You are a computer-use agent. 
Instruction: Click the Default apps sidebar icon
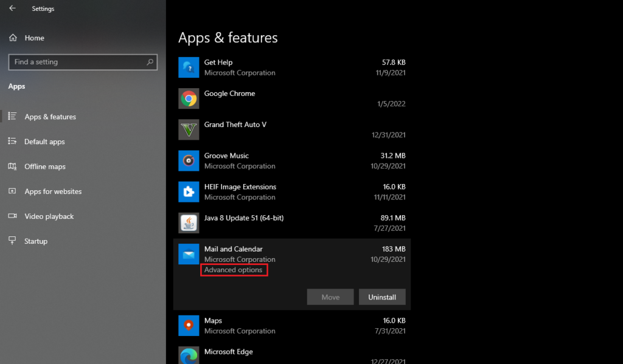tap(12, 141)
